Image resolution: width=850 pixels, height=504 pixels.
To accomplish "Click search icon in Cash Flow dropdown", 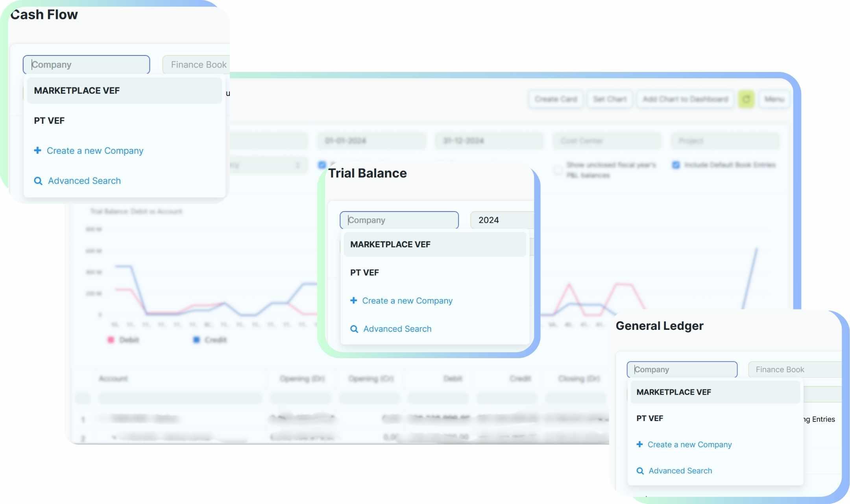I will tap(38, 181).
